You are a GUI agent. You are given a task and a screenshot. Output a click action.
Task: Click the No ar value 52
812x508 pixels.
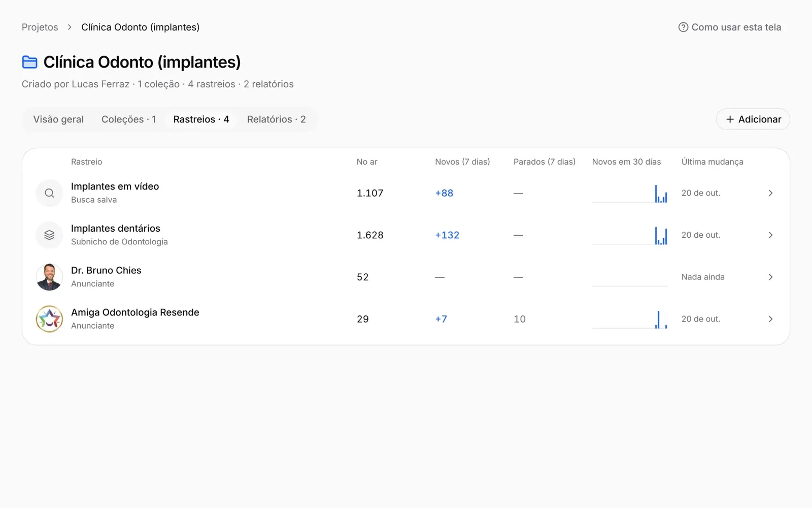click(x=363, y=277)
